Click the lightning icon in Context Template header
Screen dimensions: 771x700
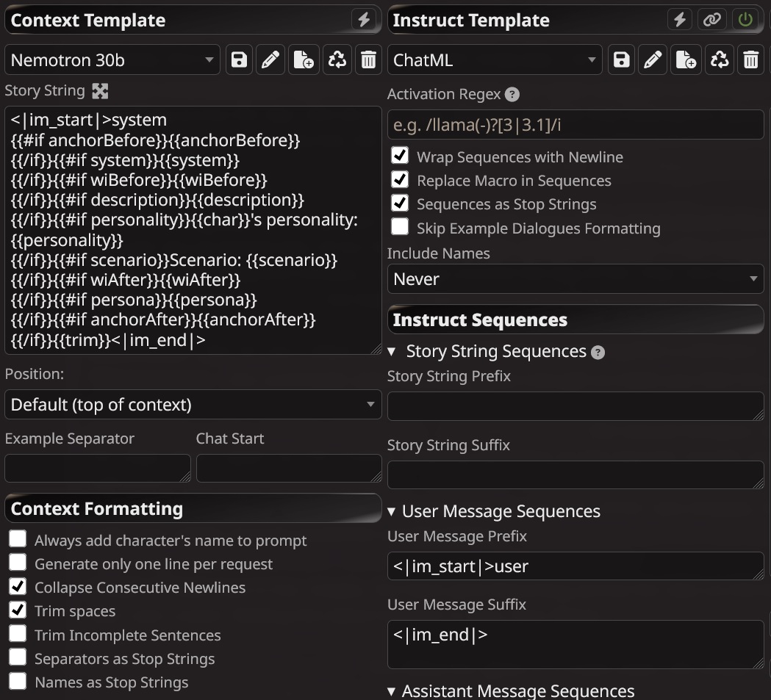pos(364,20)
